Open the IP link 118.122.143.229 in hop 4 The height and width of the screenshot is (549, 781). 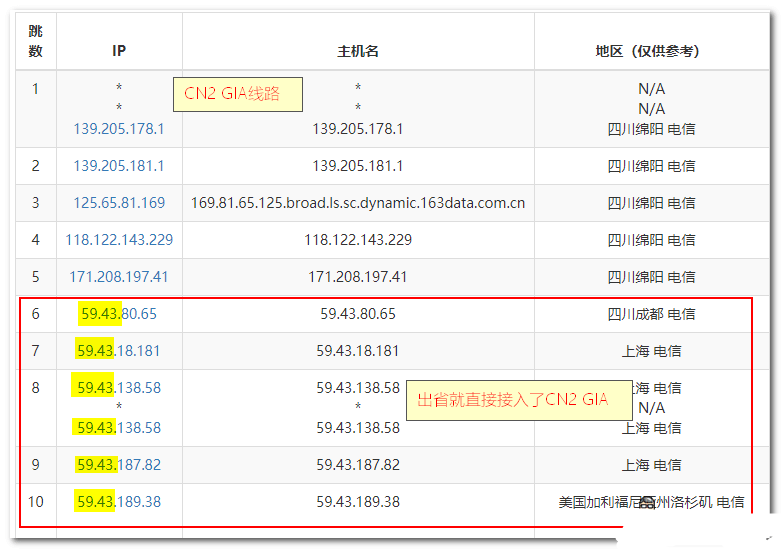[119, 240]
